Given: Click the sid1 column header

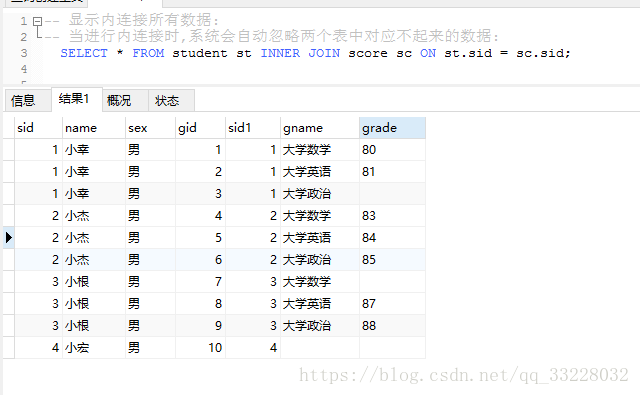Looking at the screenshot, I should point(253,128).
